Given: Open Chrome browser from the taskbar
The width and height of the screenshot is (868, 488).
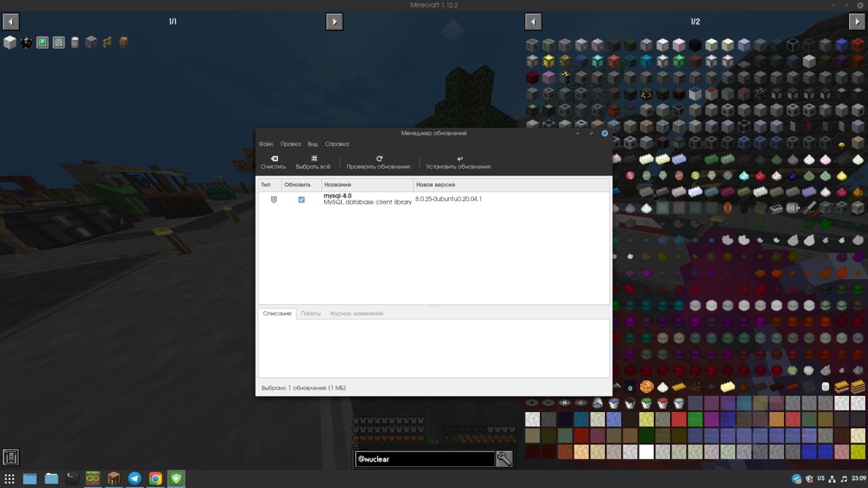Looking at the screenshot, I should pos(155,479).
